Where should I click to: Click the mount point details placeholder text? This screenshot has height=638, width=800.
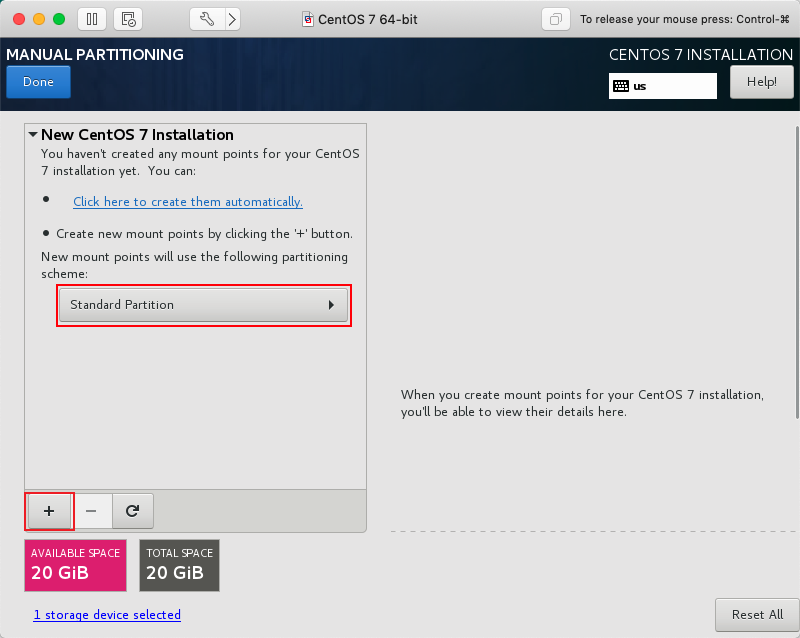coord(582,403)
